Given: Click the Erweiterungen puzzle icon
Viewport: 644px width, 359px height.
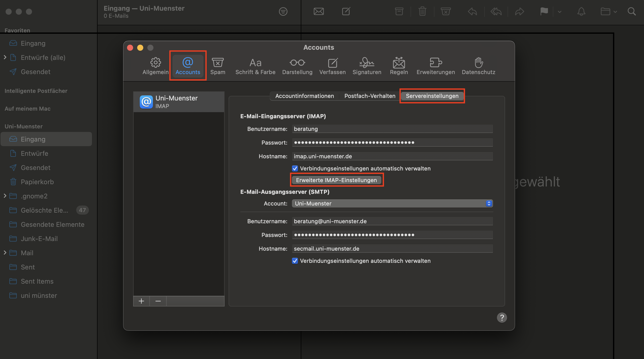Looking at the screenshot, I should [x=435, y=66].
